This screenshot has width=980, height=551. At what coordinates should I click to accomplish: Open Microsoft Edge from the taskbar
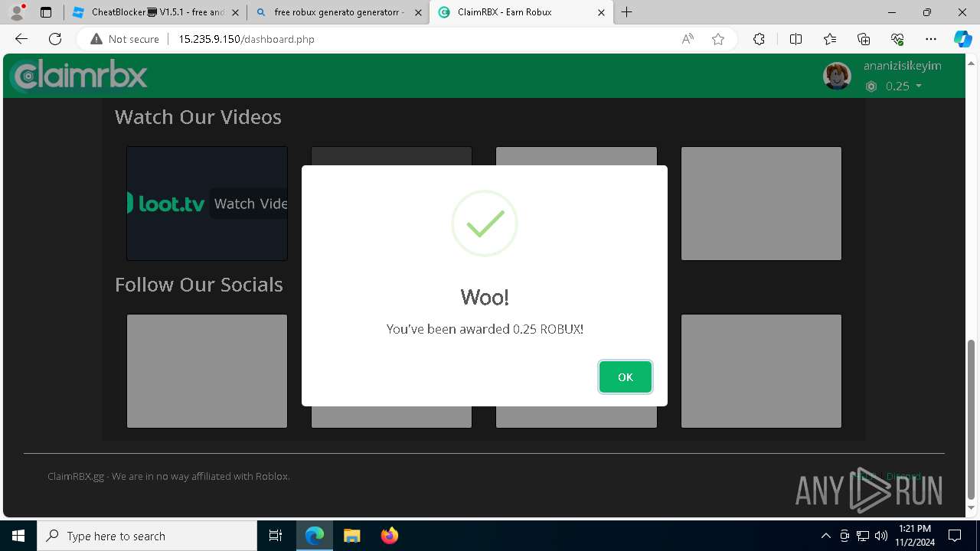click(315, 536)
